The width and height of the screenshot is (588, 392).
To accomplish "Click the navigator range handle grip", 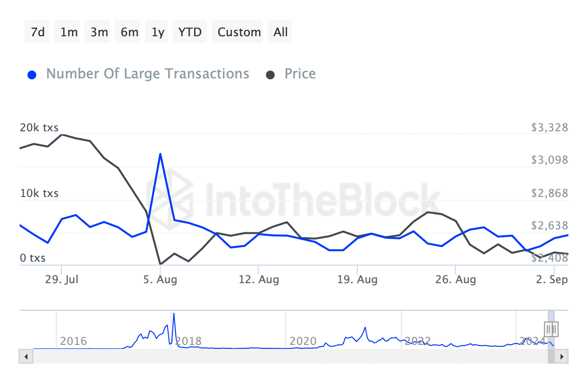I will pos(551,329).
